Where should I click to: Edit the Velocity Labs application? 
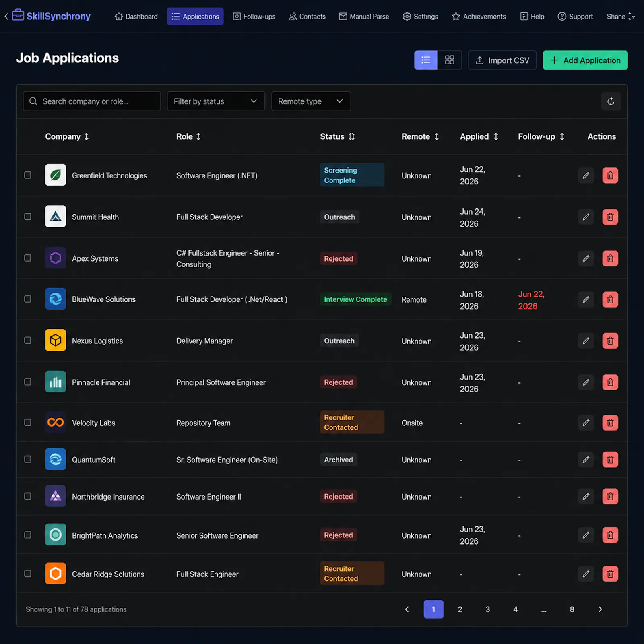click(x=586, y=423)
